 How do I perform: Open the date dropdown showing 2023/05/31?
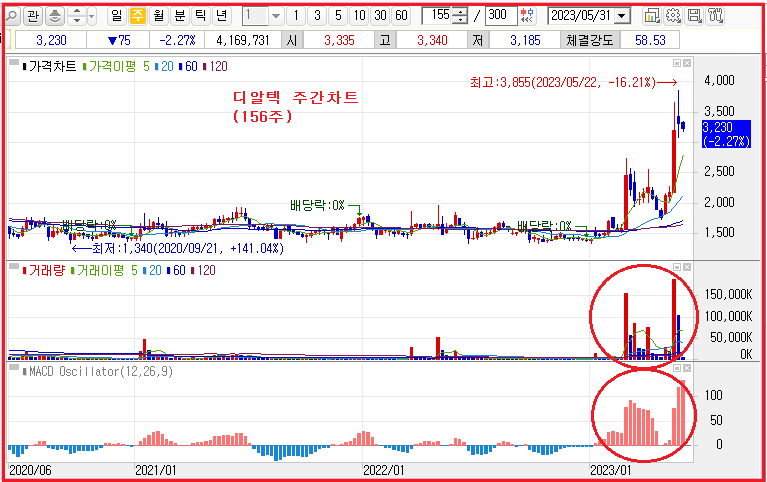(622, 16)
